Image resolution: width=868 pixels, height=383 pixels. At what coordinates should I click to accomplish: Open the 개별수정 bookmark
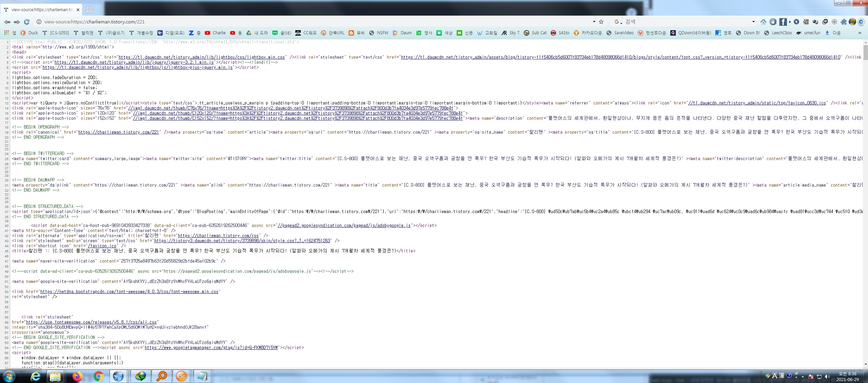pos(141,33)
